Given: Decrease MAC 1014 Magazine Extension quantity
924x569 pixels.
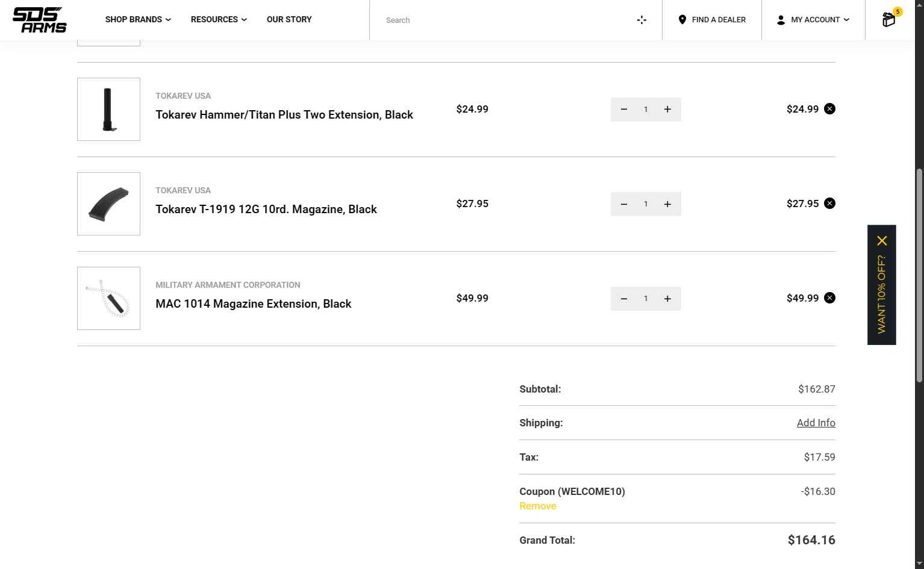Looking at the screenshot, I should pyautogui.click(x=624, y=299).
